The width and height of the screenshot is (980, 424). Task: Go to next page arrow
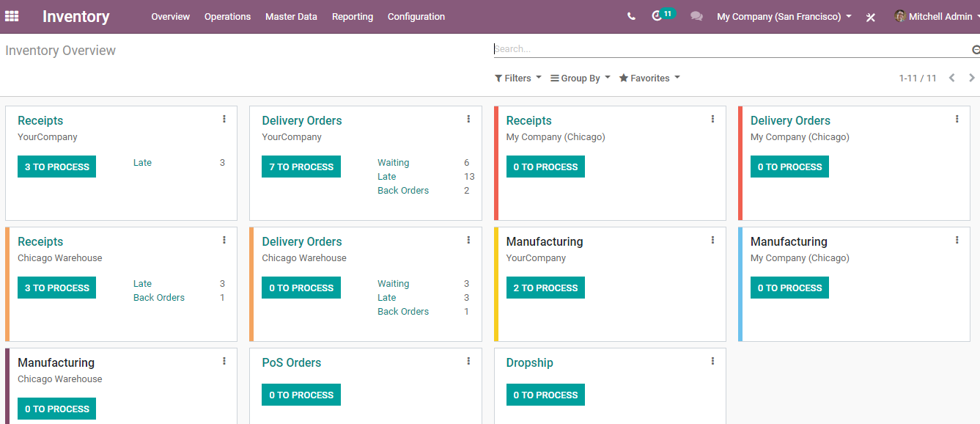pyautogui.click(x=972, y=78)
